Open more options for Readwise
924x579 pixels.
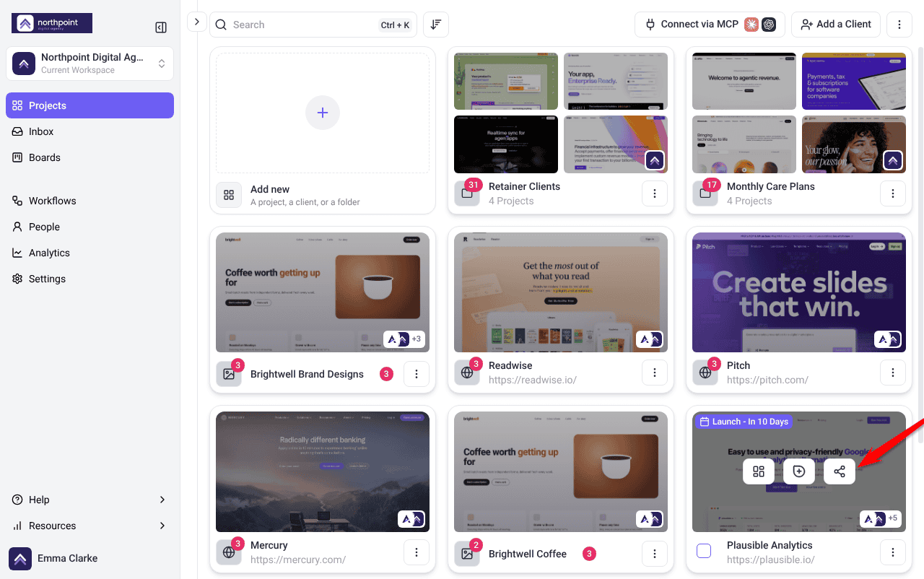pyautogui.click(x=655, y=373)
